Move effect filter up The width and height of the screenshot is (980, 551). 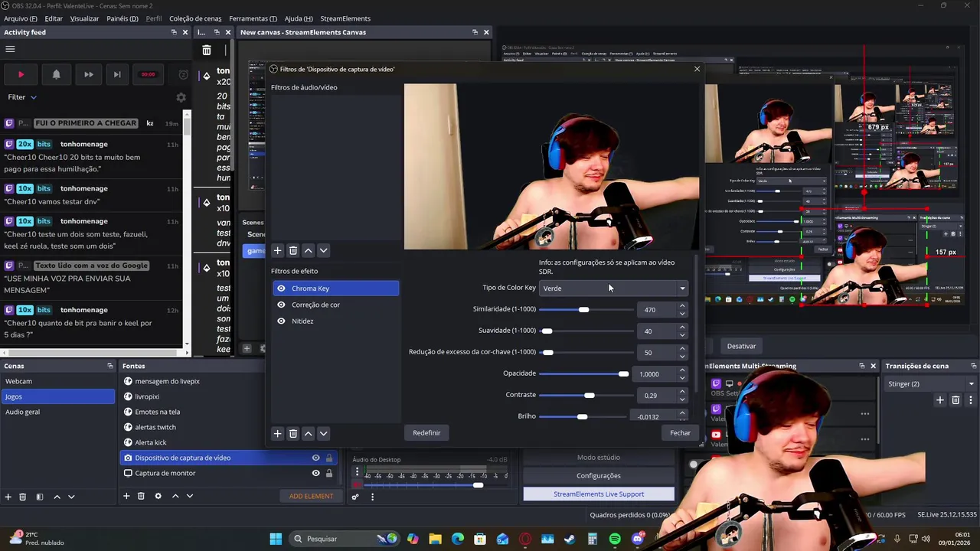(x=308, y=434)
